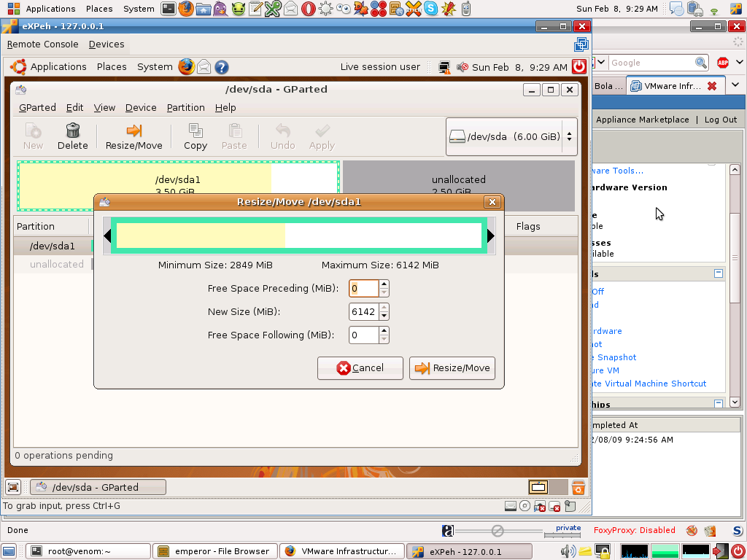The height and width of the screenshot is (560, 747).
Task: Open Pidgin messenger from the top panel
Action: point(220,9)
